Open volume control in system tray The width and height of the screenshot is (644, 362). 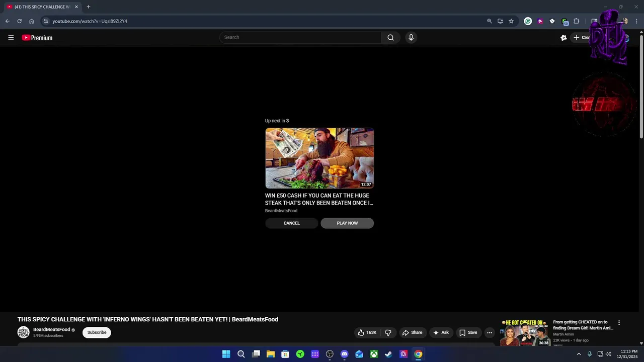tap(608, 354)
